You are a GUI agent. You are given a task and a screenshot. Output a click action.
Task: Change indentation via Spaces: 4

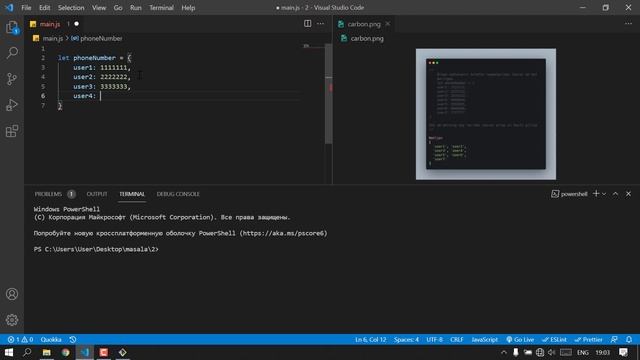pyautogui.click(x=406, y=340)
